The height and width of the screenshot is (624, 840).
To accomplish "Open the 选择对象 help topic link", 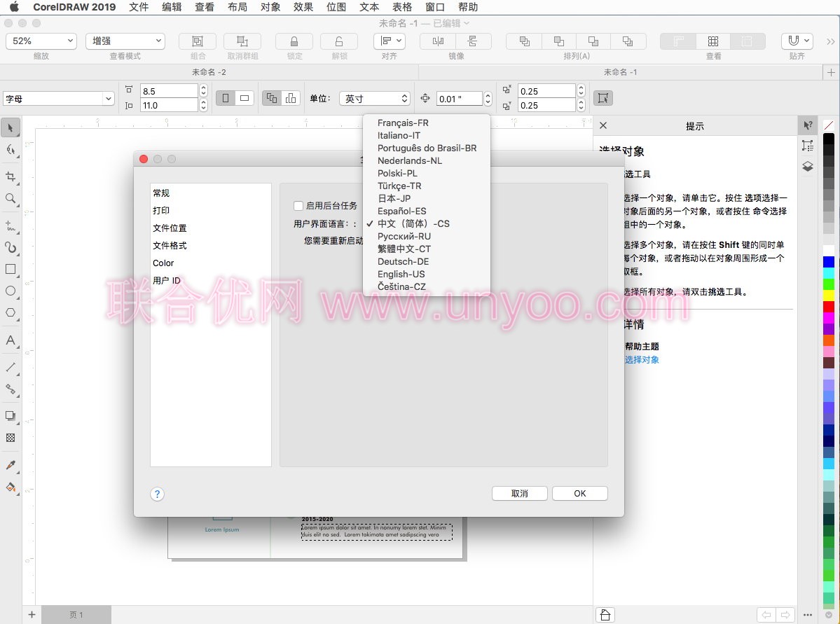I will 642,360.
